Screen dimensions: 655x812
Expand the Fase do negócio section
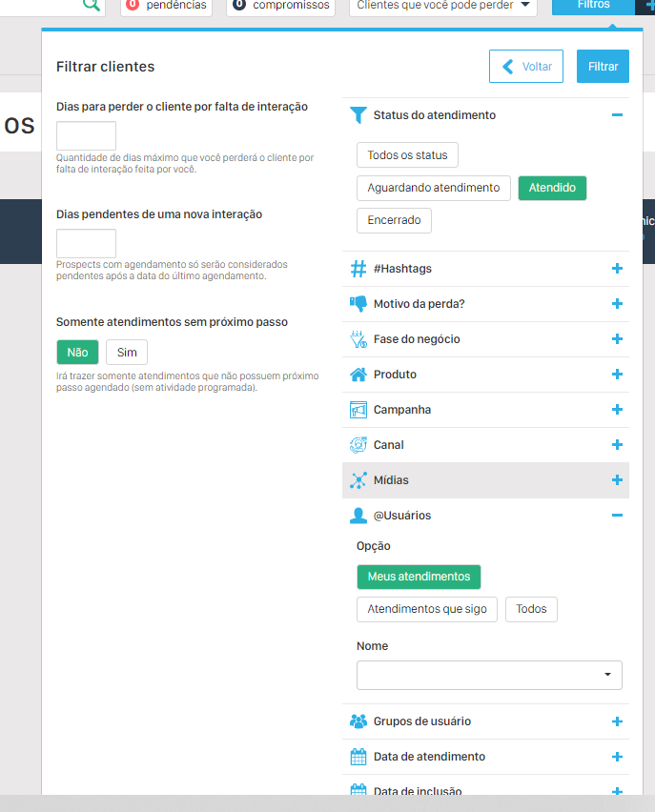pyautogui.click(x=617, y=339)
